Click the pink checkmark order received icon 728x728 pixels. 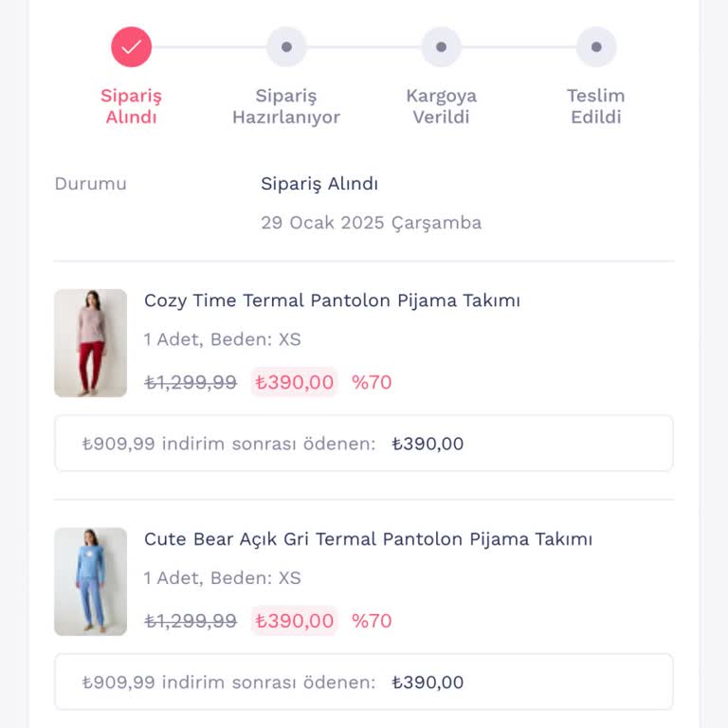pyautogui.click(x=131, y=46)
